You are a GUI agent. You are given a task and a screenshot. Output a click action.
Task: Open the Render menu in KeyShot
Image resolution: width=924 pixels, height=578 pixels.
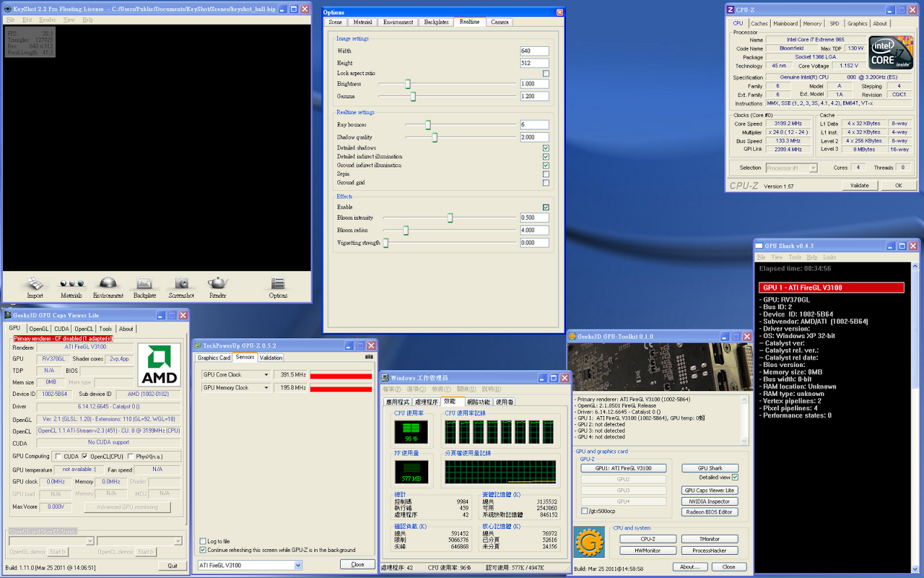tap(49, 20)
